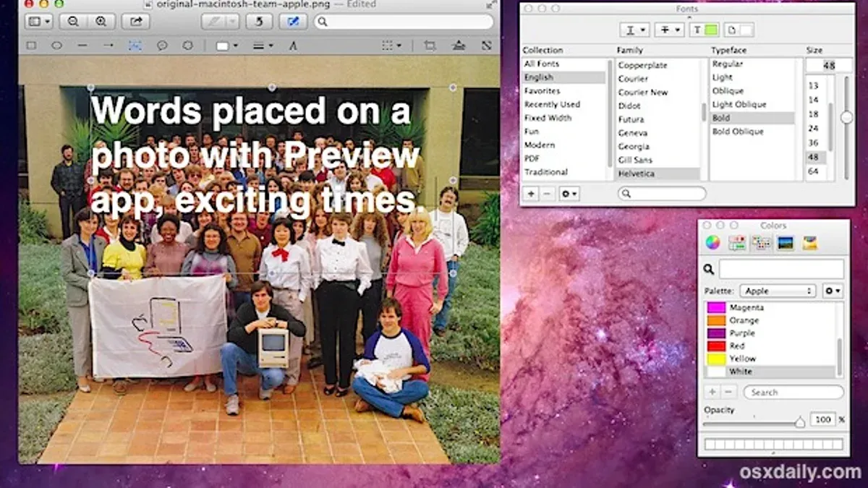Click the font 'A' button in edit toolbar
868x488 pixels.
(293, 46)
